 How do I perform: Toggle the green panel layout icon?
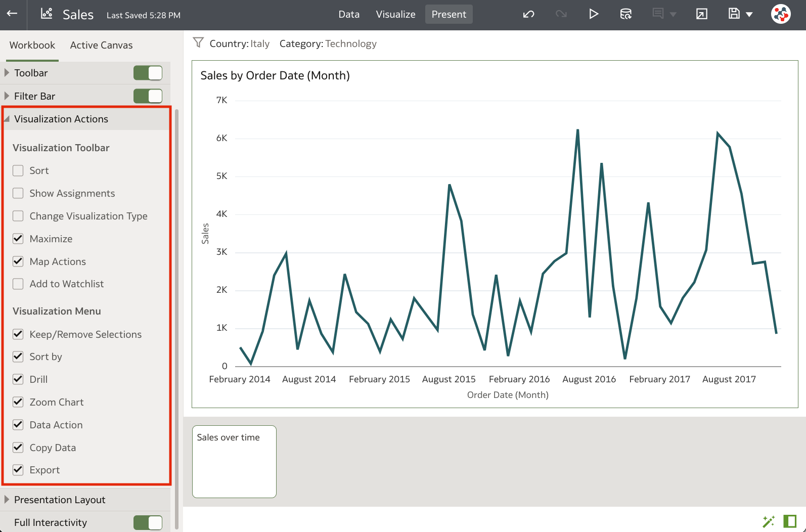[790, 521]
